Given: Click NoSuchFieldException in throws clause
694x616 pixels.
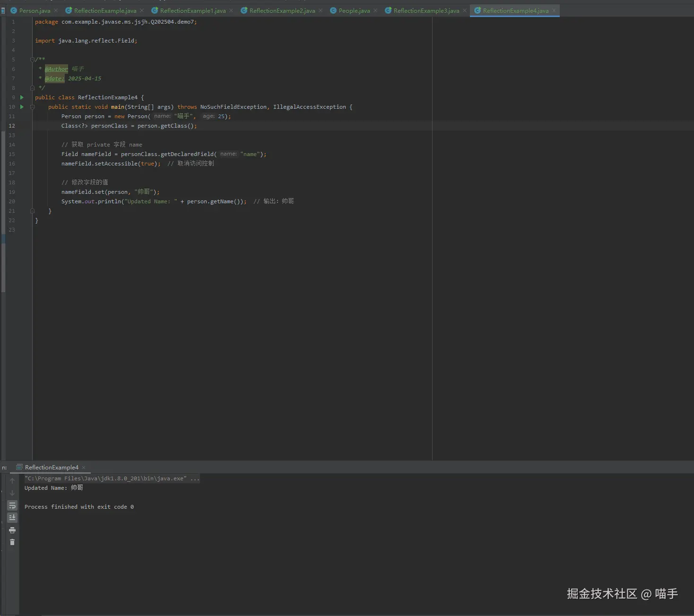Looking at the screenshot, I should [x=233, y=107].
